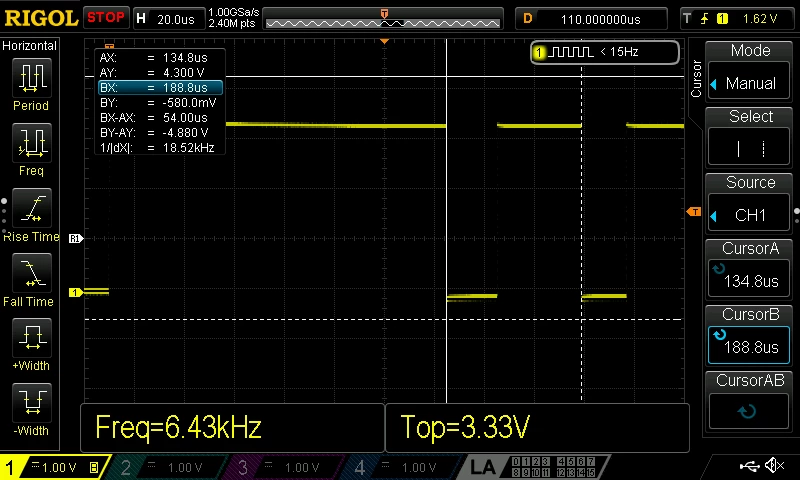Click the 2.40M pts memory depth readout

232,23
